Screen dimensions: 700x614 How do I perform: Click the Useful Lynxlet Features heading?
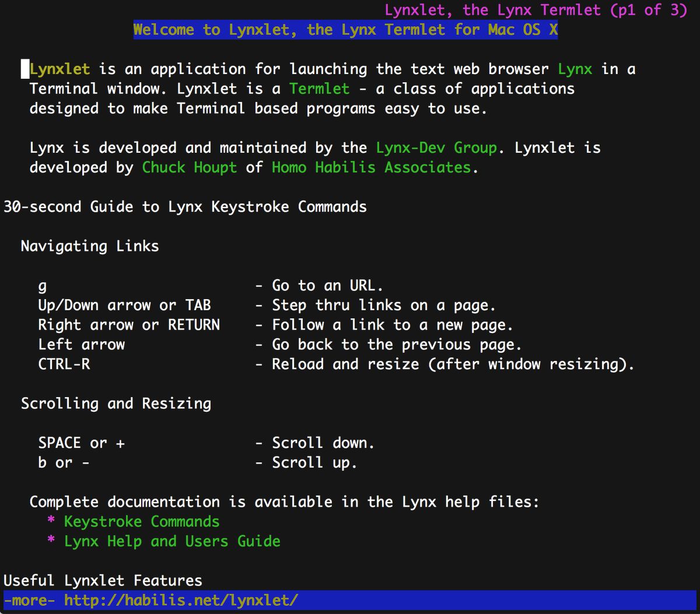(x=101, y=580)
